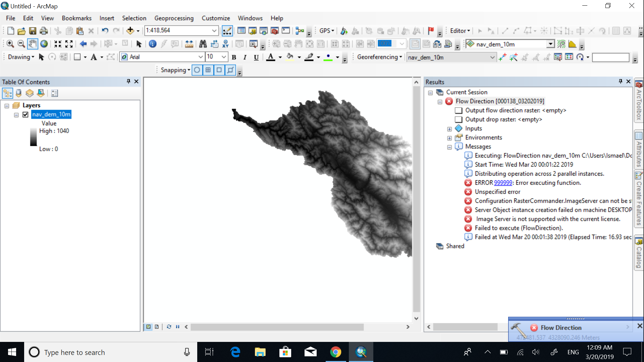Toggle nav_dem_10m layer visibility checkbox

[x=25, y=115]
